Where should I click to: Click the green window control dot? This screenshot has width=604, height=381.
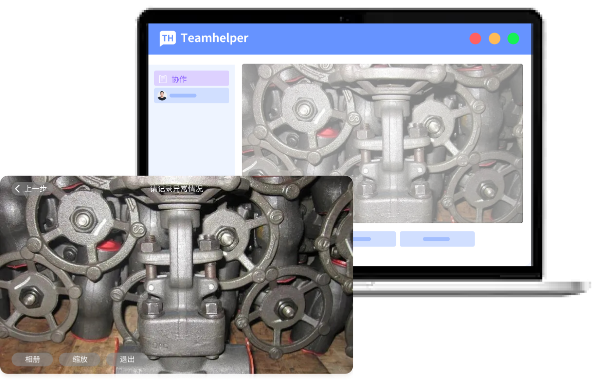tap(513, 39)
